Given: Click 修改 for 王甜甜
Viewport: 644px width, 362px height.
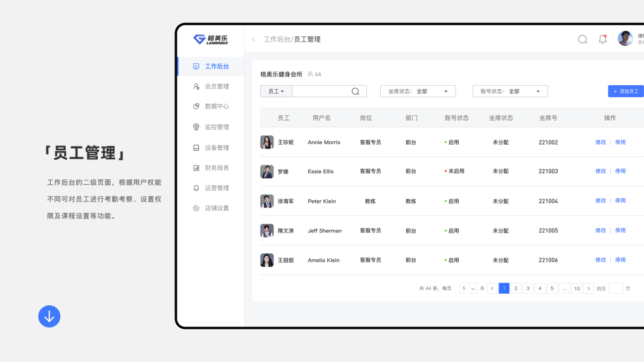Looking at the screenshot, I should [x=601, y=260].
